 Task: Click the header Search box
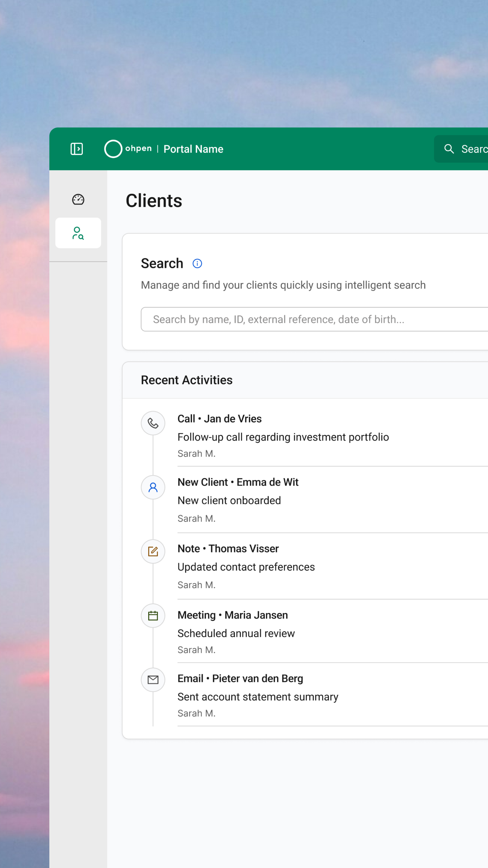461,149
